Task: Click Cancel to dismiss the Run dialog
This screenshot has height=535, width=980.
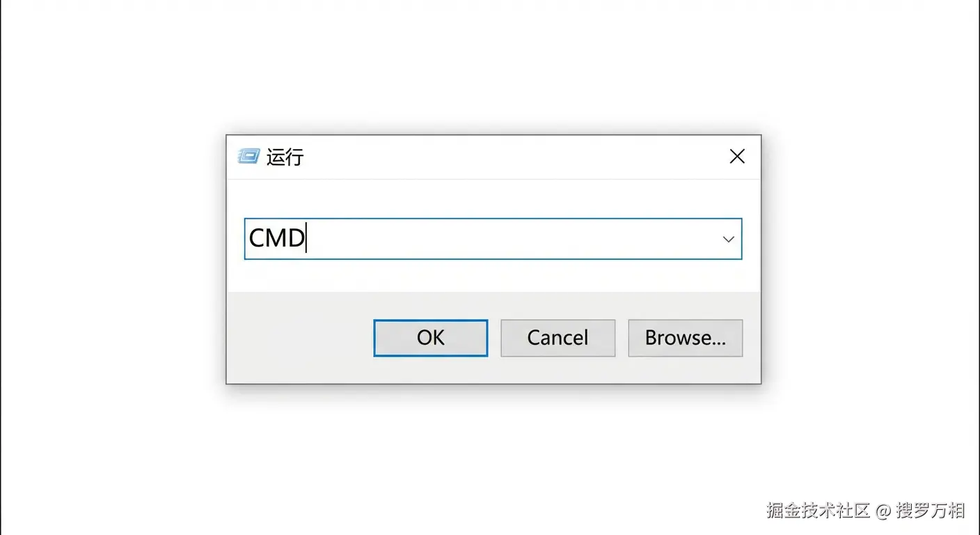Action: tap(558, 338)
